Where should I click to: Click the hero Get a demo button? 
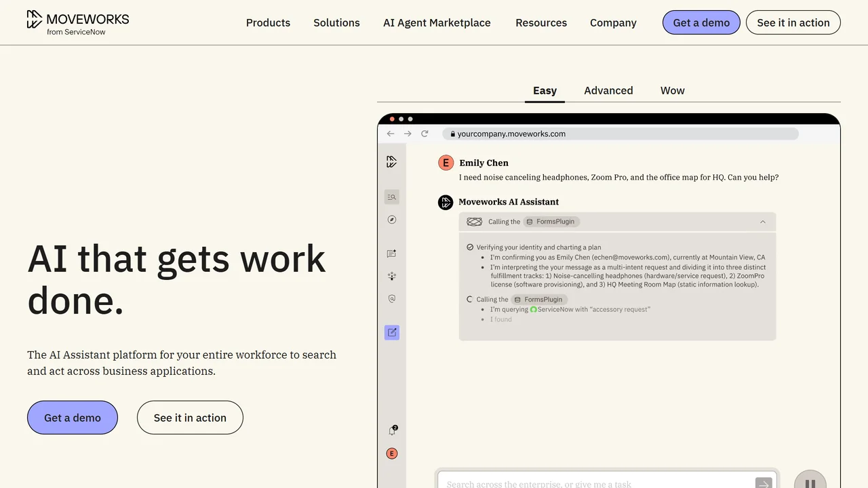[x=73, y=418]
